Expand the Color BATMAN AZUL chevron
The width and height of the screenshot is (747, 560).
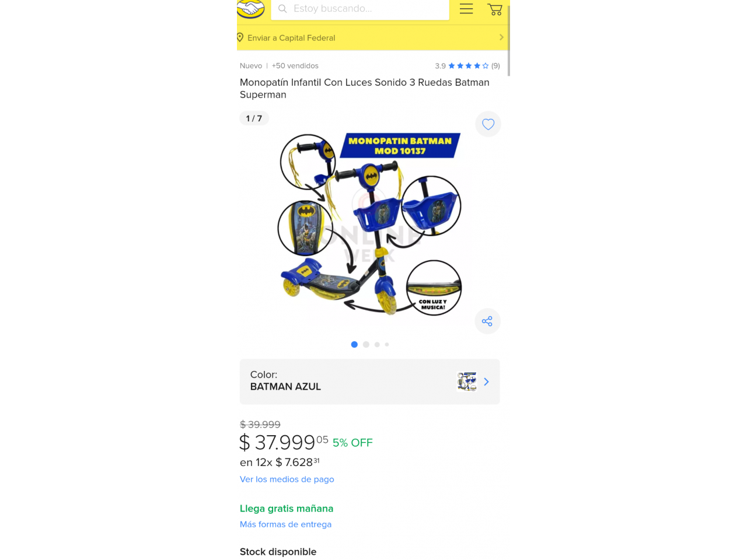click(x=486, y=382)
